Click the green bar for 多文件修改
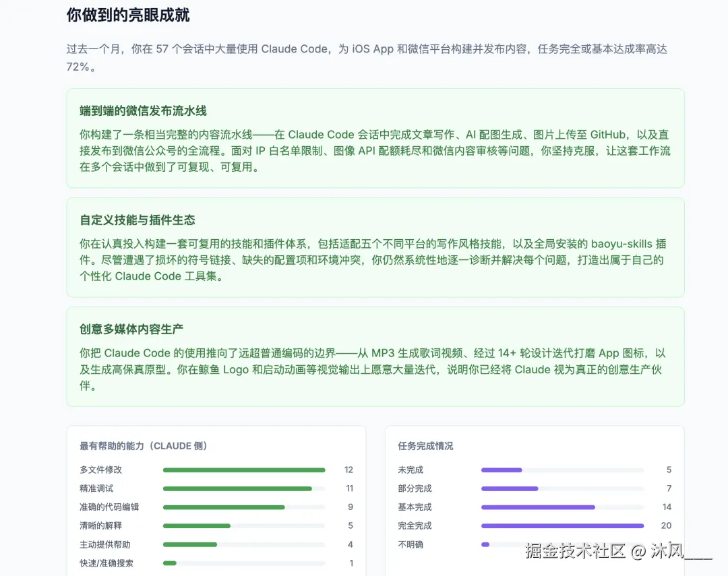This screenshot has height=576, width=728. click(244, 470)
